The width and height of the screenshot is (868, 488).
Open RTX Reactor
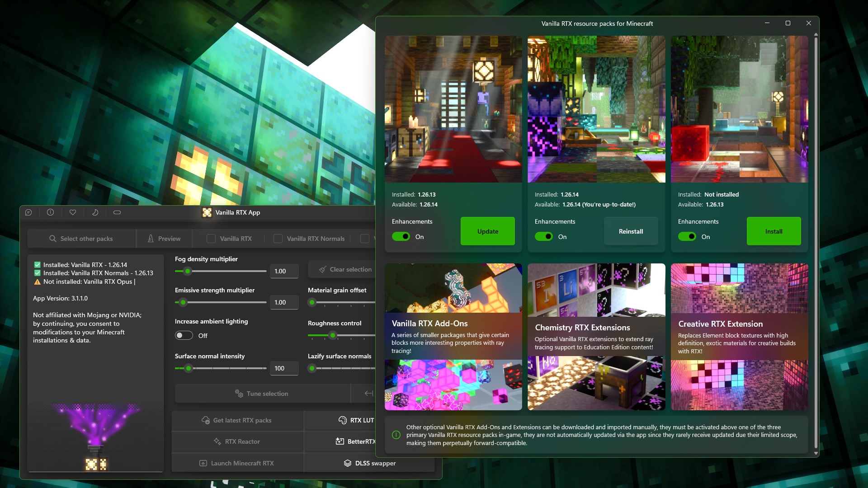pos(237,441)
